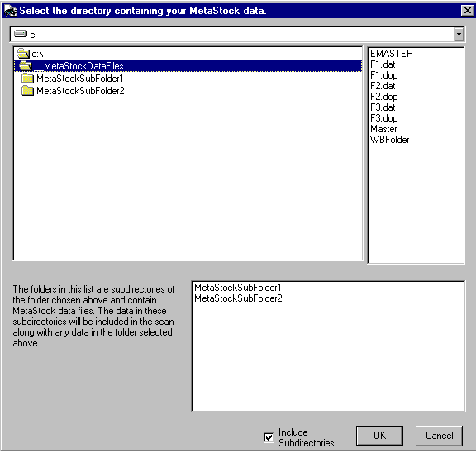Click the c:\ root folder icon
This screenshot has height=453, width=476.
[x=23, y=54]
